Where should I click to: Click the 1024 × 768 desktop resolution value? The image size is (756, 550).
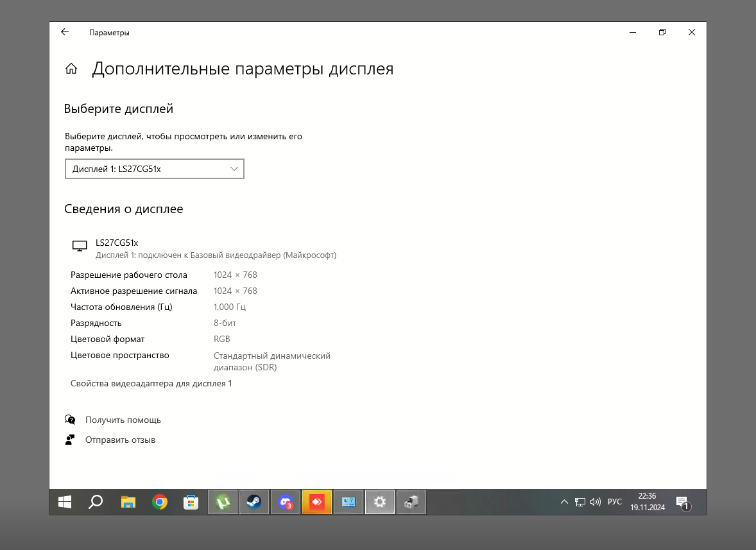(x=236, y=275)
